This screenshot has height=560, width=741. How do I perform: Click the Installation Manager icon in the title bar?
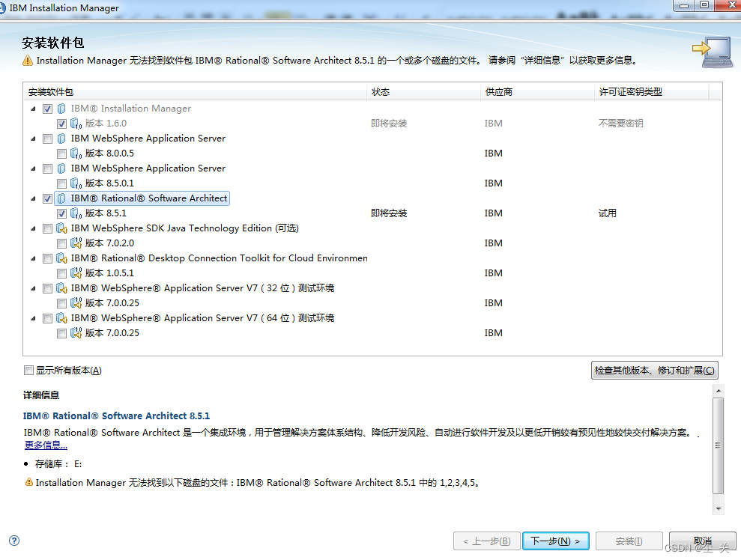[x=7, y=7]
